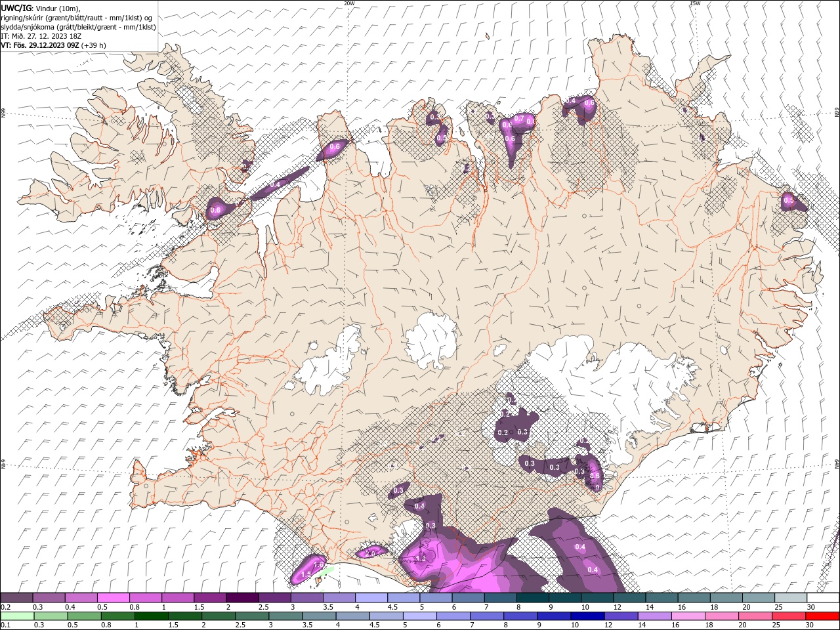Screen dimensions: 840x630
Task: Select the 'IT: Mið. 27. 12. 2023 18Z' line
Action: pyautogui.click(x=41, y=36)
